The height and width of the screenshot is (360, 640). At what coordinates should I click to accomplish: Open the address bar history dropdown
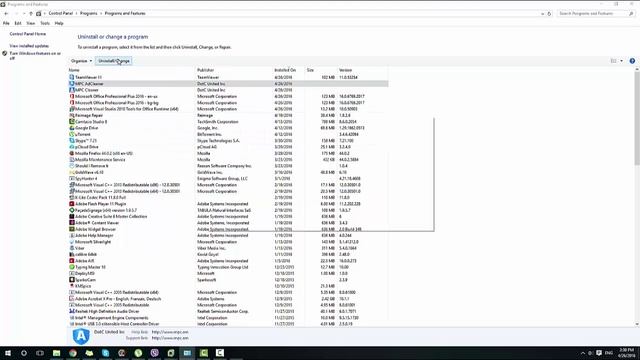coord(542,13)
